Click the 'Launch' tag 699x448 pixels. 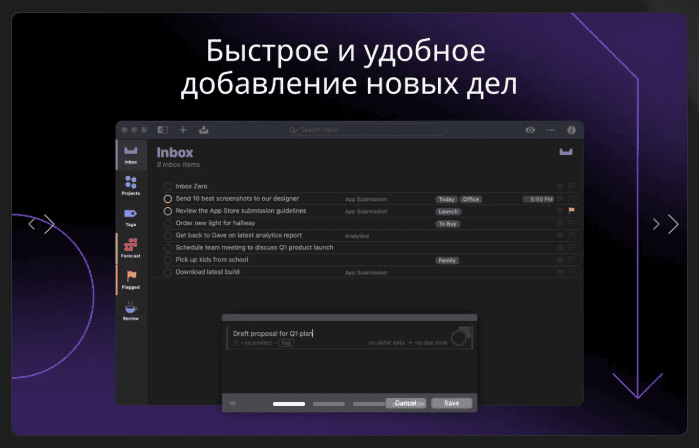(x=448, y=212)
